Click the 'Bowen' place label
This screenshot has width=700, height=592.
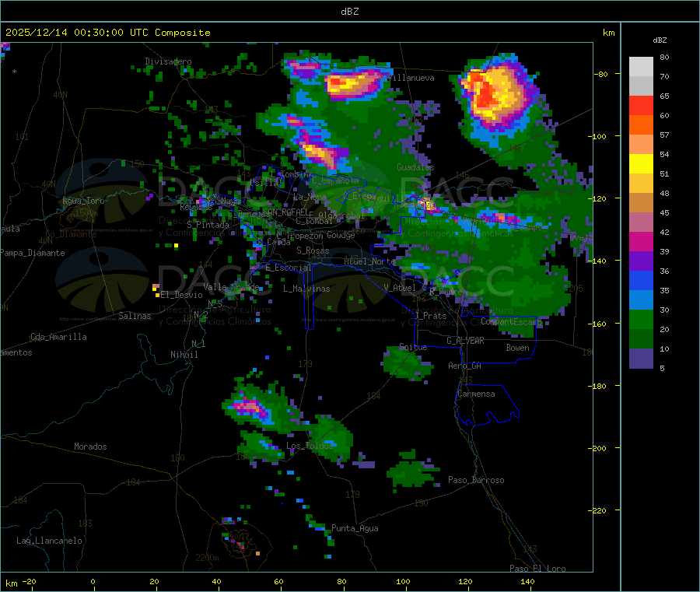(517, 347)
